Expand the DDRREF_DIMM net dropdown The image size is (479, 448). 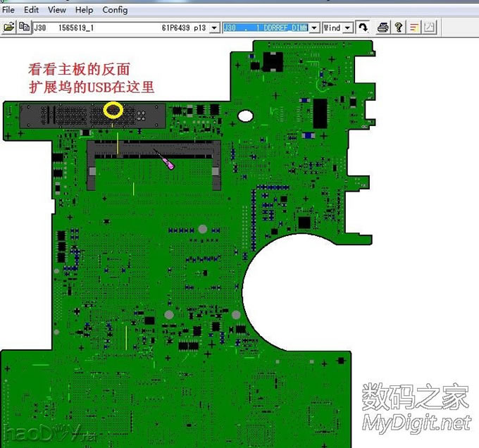click(314, 27)
